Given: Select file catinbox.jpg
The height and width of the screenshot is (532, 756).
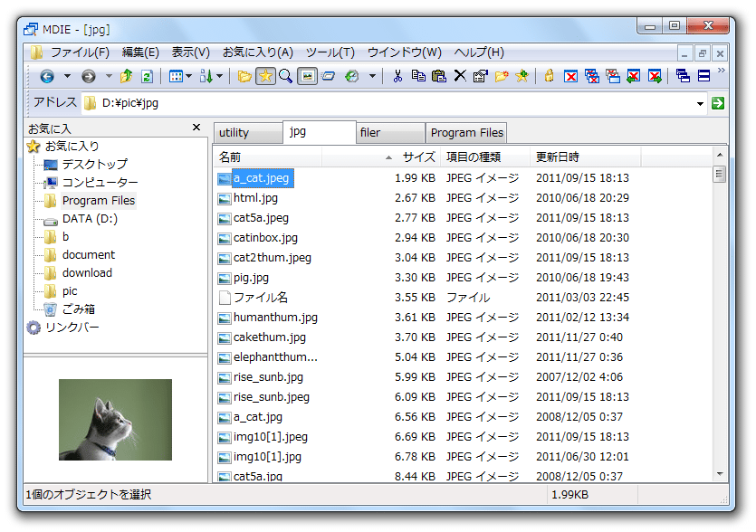Looking at the screenshot, I should 265,238.
